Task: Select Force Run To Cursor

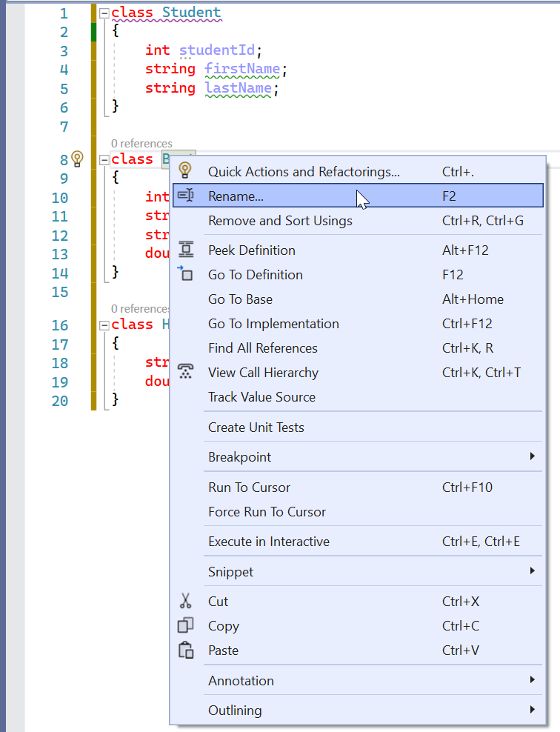Action: click(358, 512)
